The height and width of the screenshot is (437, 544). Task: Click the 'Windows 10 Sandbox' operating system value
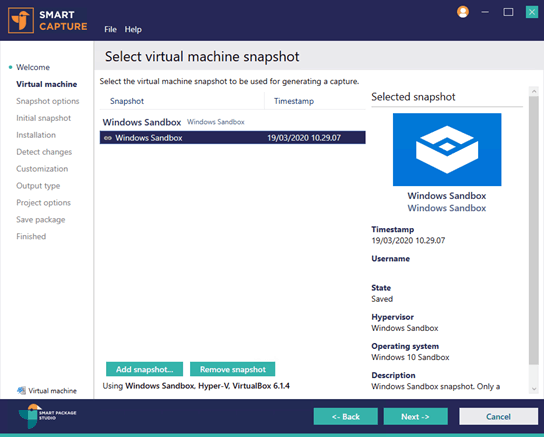pyautogui.click(x=410, y=357)
